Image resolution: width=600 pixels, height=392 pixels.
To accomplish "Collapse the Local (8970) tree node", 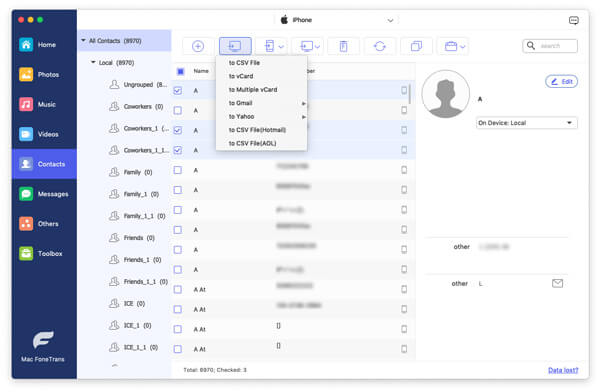I will [93, 62].
